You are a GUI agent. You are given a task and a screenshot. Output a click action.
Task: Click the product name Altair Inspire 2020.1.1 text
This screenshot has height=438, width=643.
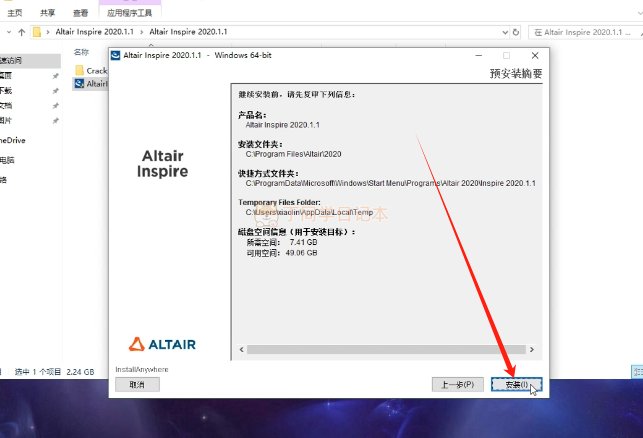tap(283, 125)
